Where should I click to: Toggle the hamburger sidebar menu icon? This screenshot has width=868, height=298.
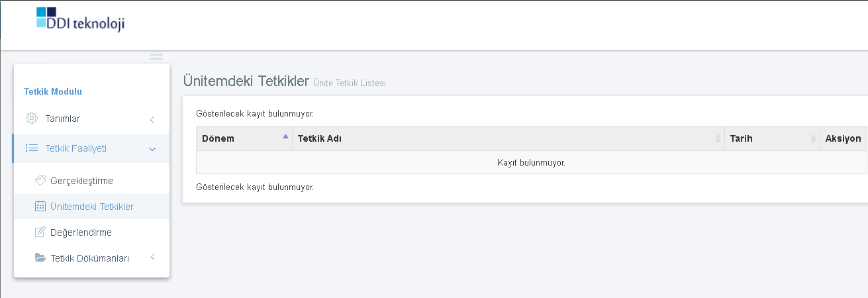pyautogui.click(x=156, y=56)
